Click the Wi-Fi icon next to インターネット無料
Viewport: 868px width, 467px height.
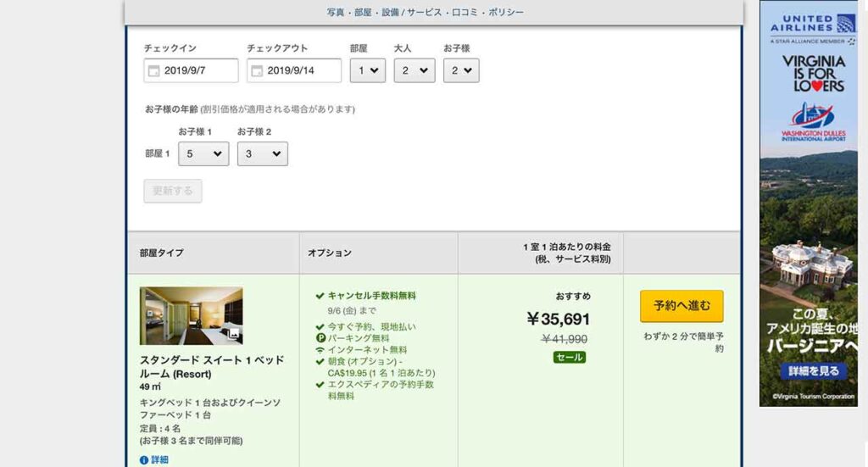click(320, 349)
